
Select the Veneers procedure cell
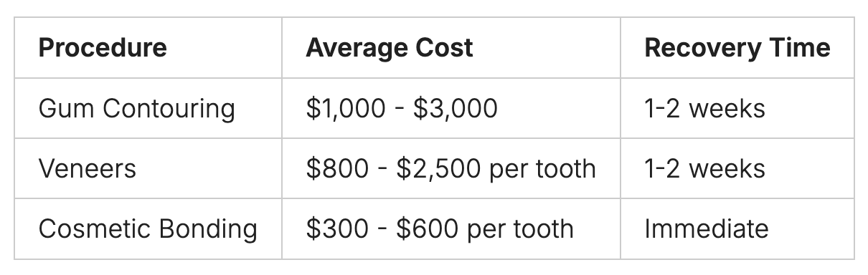point(148,168)
